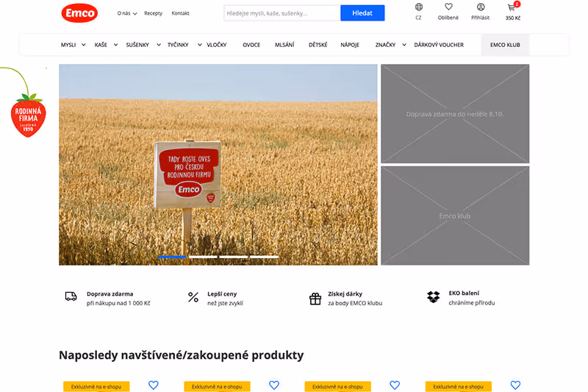Click the Emco klub banner tile
588x392 pixels.
(455, 215)
